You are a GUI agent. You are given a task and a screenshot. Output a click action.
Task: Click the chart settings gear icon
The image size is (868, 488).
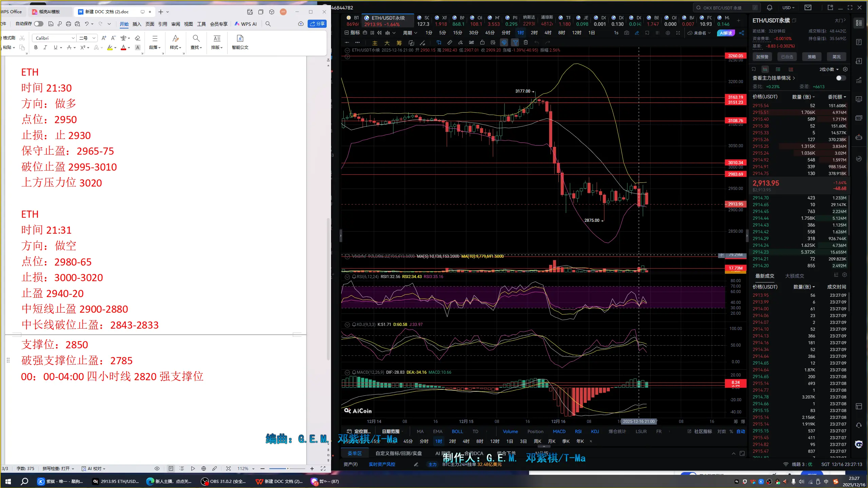tap(668, 33)
